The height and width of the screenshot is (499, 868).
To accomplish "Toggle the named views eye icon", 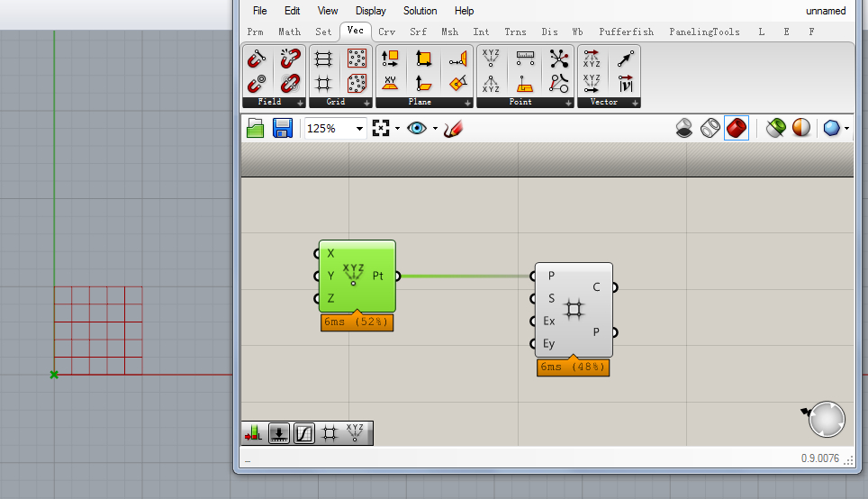I will pyautogui.click(x=417, y=129).
